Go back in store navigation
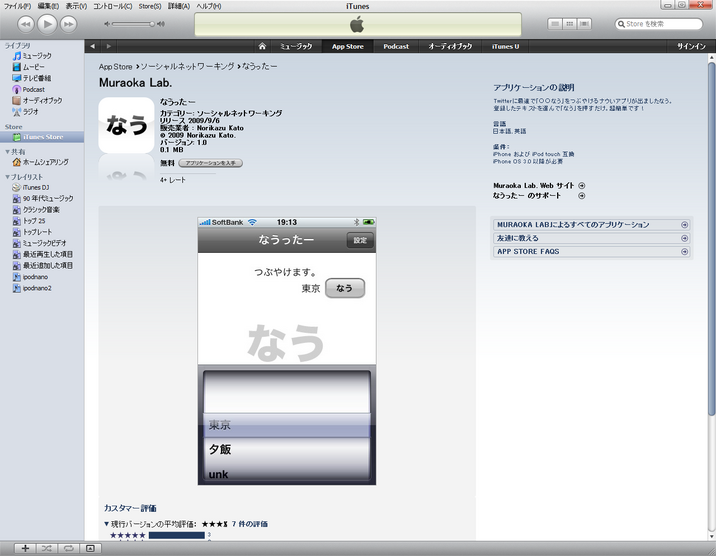Screen dimensions: 716x556 pos(93,46)
